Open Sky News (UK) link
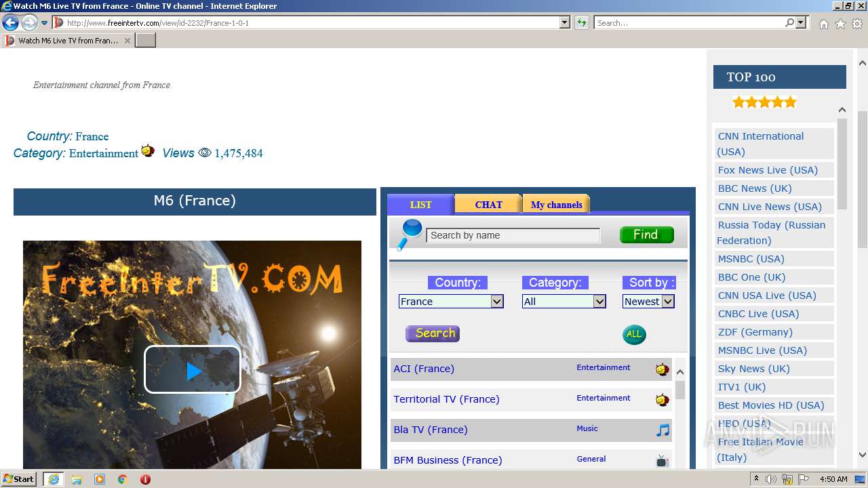Image resolution: width=868 pixels, height=488 pixels. (754, 369)
